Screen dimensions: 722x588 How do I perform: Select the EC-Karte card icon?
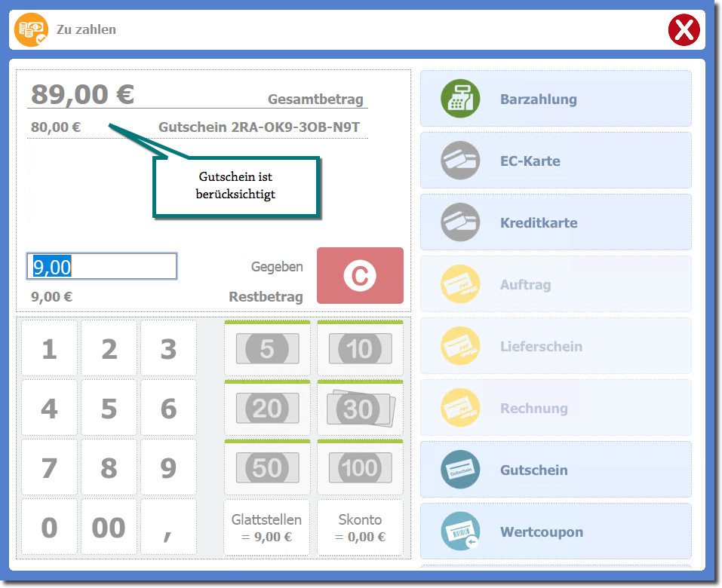(x=460, y=161)
